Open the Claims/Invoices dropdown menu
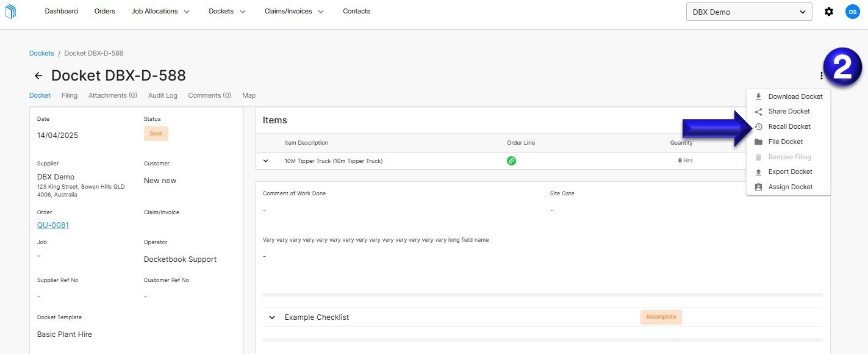Viewport: 868px width, 354px height. point(294,11)
